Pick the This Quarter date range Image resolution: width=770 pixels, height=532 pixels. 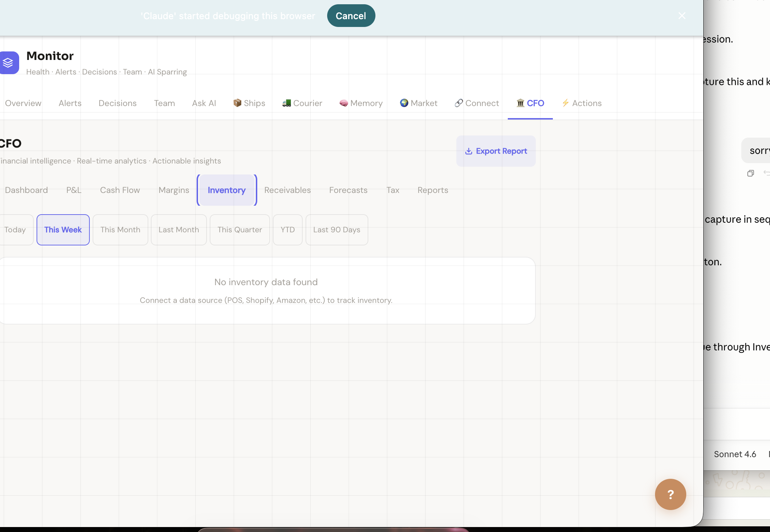[240, 230]
